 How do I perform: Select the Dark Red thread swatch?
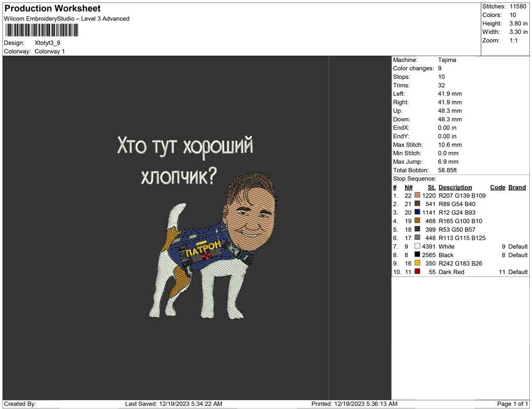tap(418, 272)
